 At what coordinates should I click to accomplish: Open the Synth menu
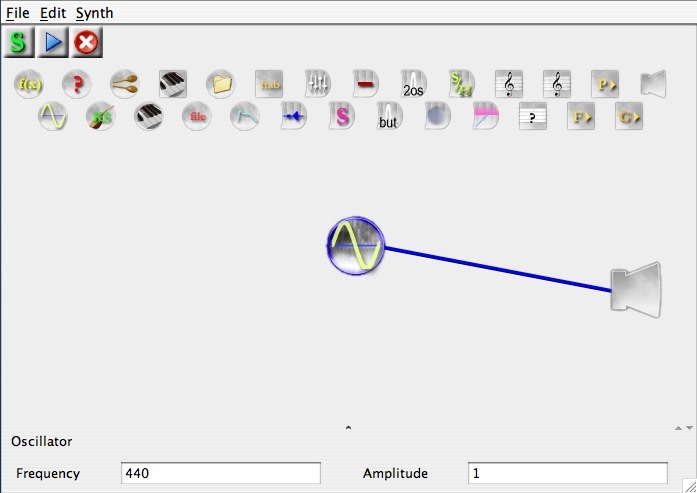click(94, 13)
